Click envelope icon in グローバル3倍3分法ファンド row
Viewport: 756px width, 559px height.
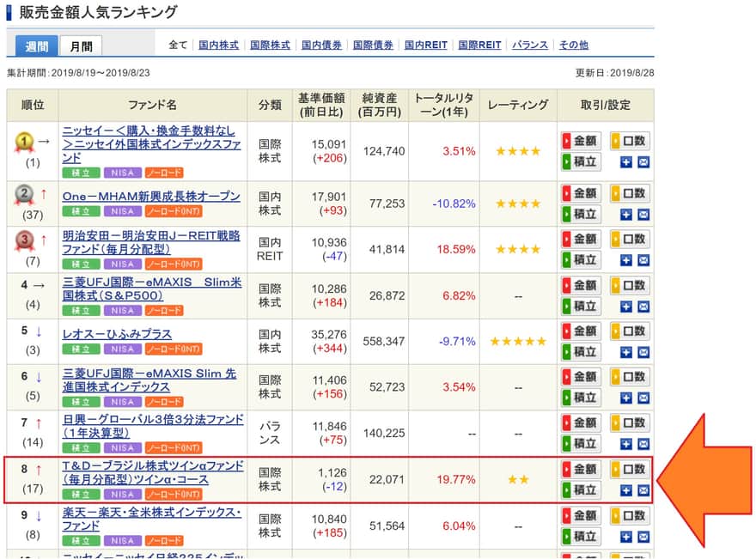coord(643,444)
